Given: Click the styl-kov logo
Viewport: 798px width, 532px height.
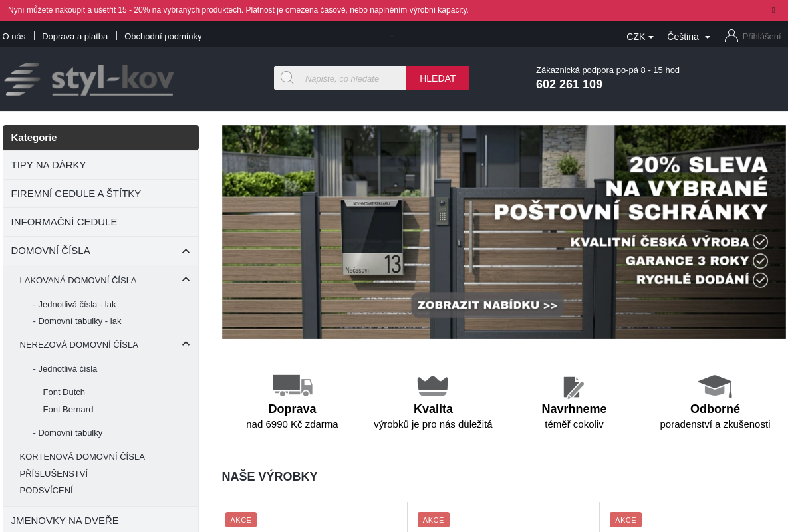Looking at the screenshot, I should tap(89, 80).
